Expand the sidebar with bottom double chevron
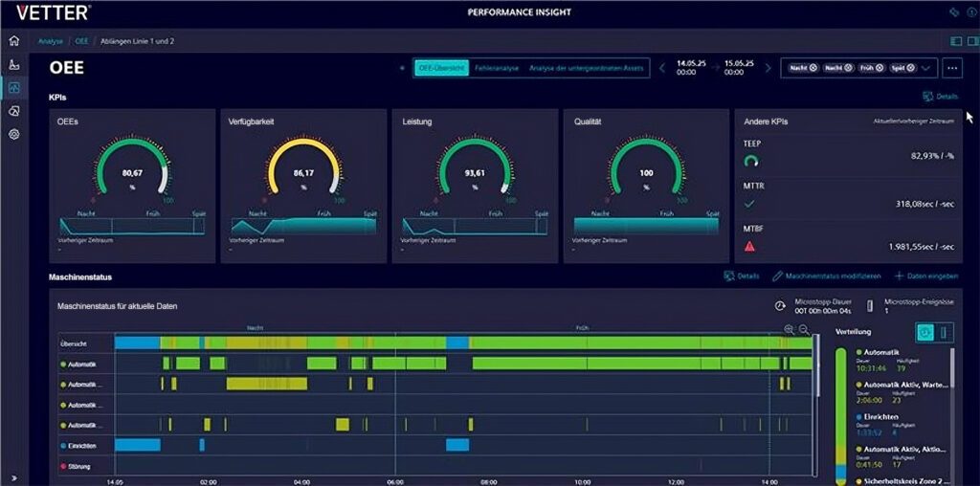The height and width of the screenshot is (486, 980). 13,477
